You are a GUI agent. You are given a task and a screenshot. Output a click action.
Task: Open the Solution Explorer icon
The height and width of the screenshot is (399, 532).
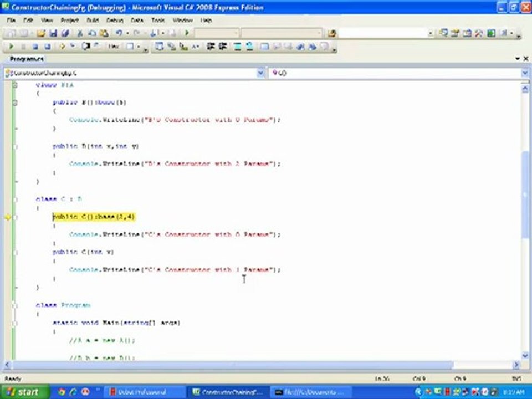pos(443,33)
